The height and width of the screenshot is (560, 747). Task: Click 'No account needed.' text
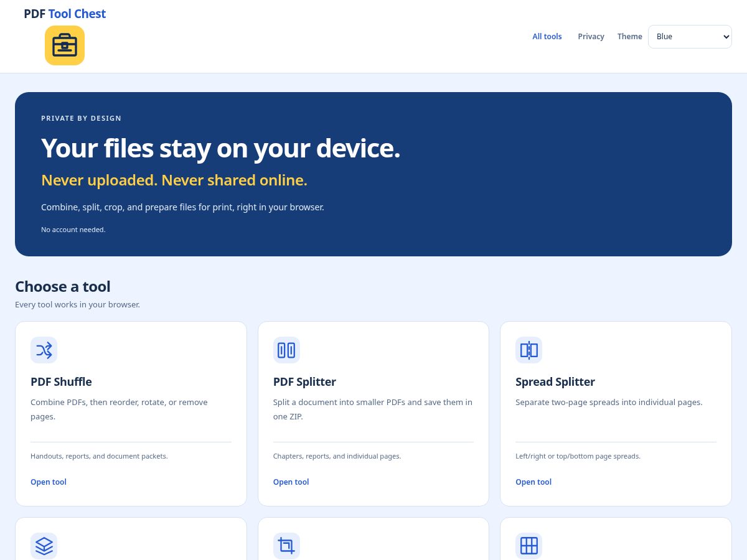(73, 230)
